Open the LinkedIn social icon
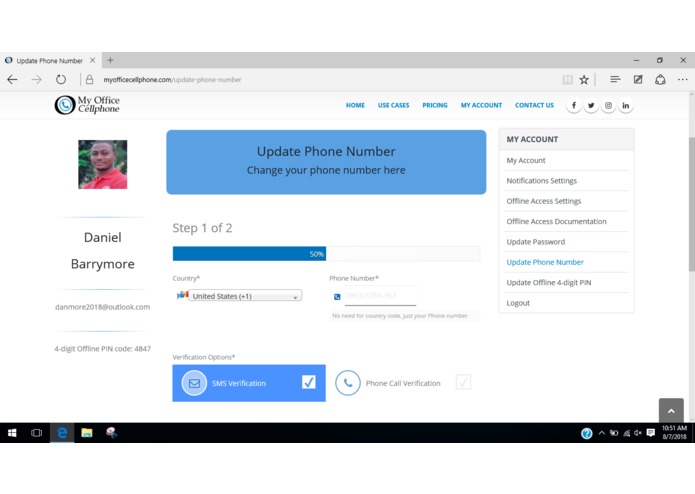 625,105
